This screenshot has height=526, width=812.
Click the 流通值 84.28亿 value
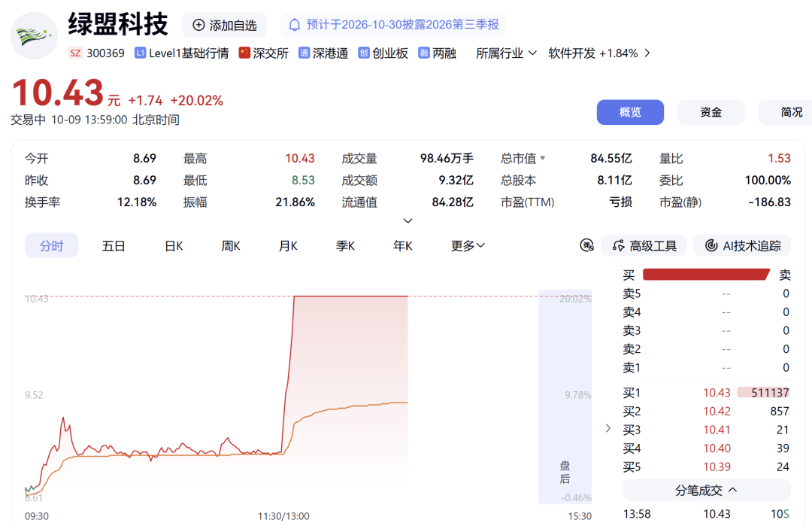coord(453,202)
